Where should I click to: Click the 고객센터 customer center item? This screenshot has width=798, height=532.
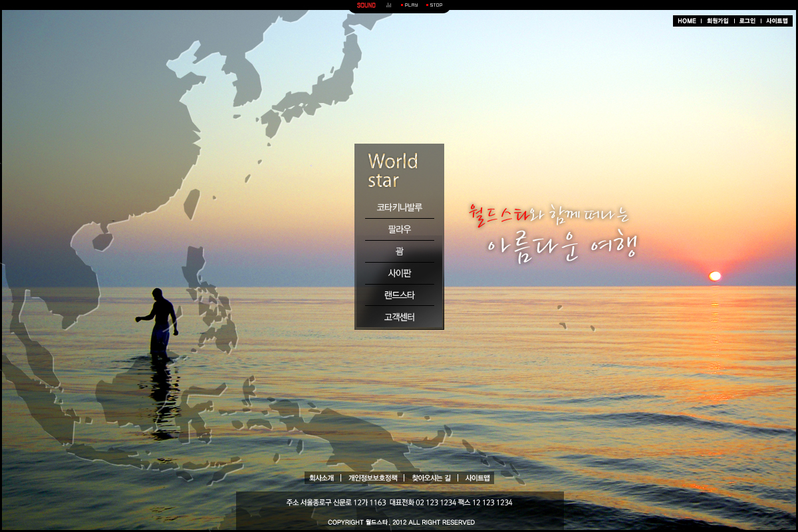399,317
